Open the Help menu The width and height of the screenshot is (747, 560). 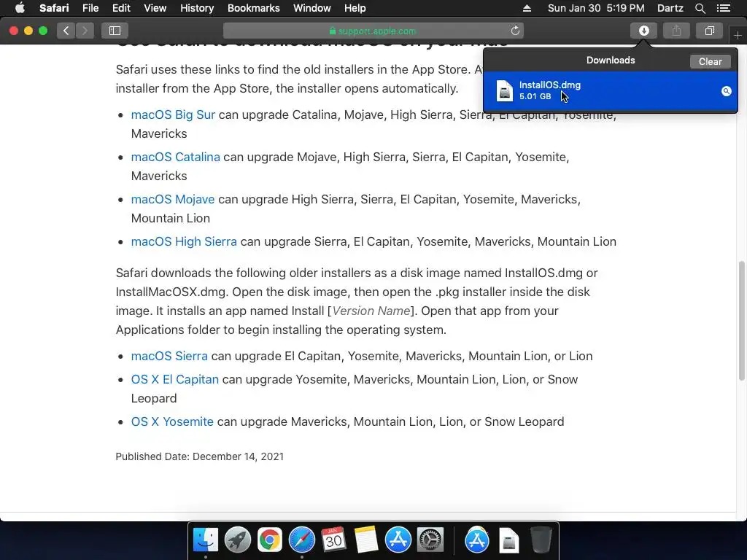[x=355, y=8]
